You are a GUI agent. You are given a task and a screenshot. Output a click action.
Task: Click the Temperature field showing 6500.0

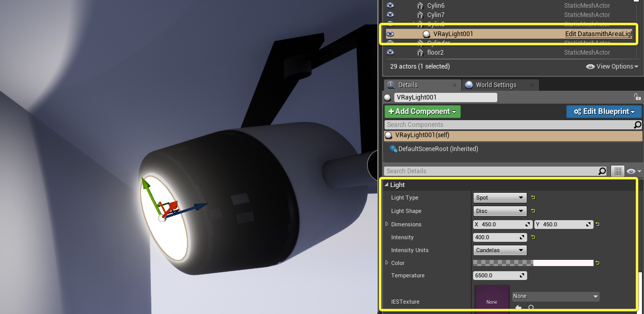[500, 275]
